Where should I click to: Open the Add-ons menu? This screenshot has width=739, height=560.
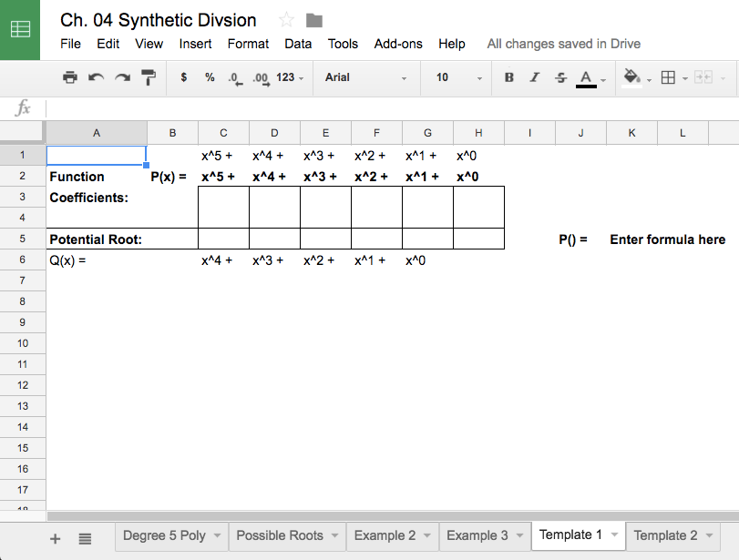click(x=398, y=44)
